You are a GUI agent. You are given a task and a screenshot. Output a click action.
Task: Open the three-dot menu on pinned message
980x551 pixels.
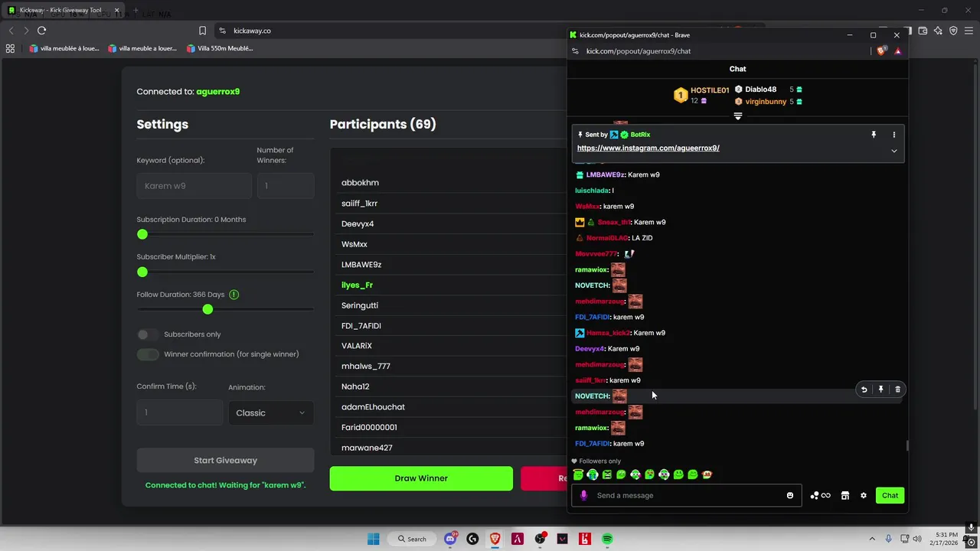(x=893, y=135)
